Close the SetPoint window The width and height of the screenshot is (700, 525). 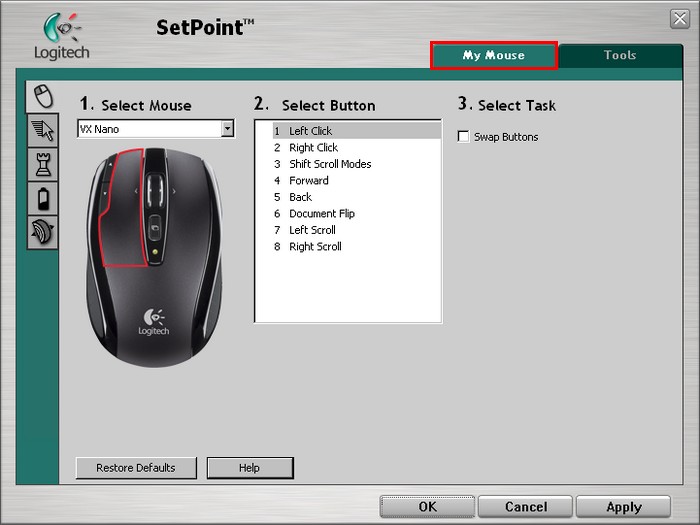click(x=679, y=19)
